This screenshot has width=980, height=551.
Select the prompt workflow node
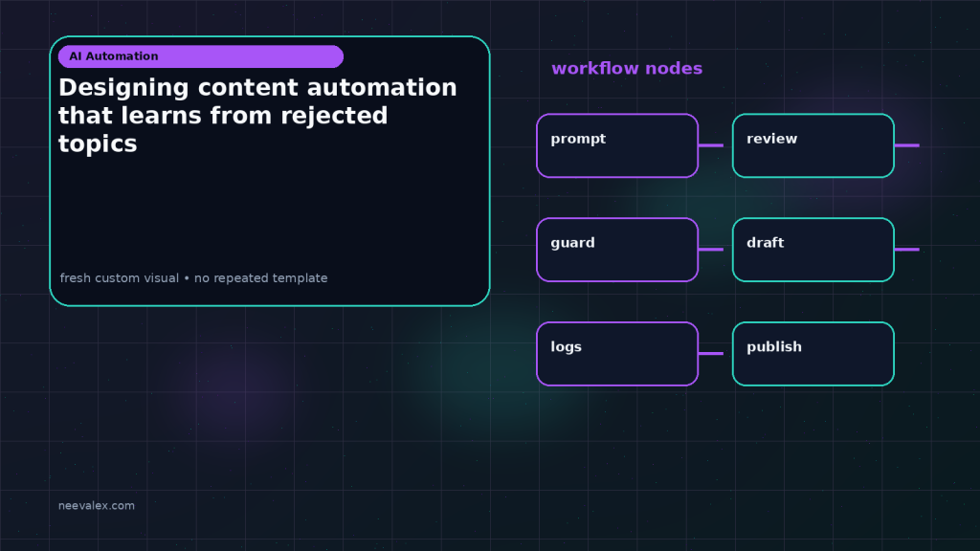coord(617,145)
